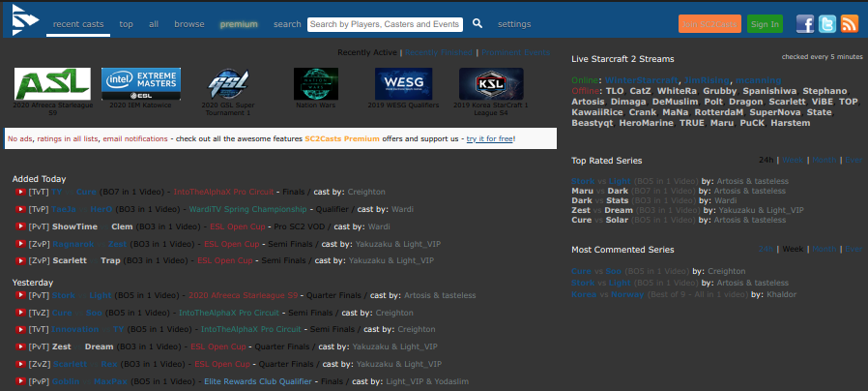Open the IEM Katowice Extreme Masters logo
The image size is (868, 391).
[x=140, y=84]
